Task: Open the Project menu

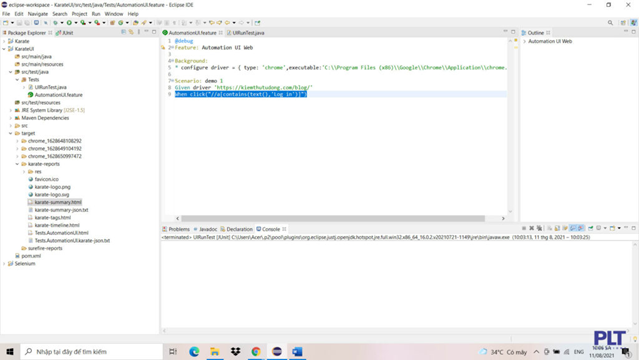Action: [79, 14]
